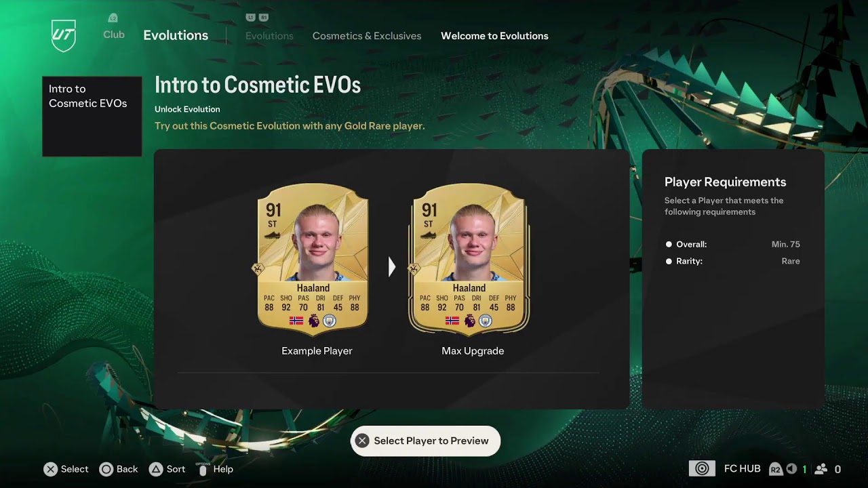Screen dimensions: 868x488
Task: Click the speaker voice chat icon
Action: click(x=791, y=469)
